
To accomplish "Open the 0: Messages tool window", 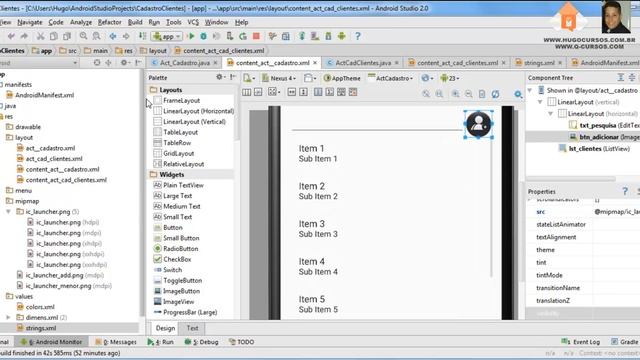I will pyautogui.click(x=116, y=342).
